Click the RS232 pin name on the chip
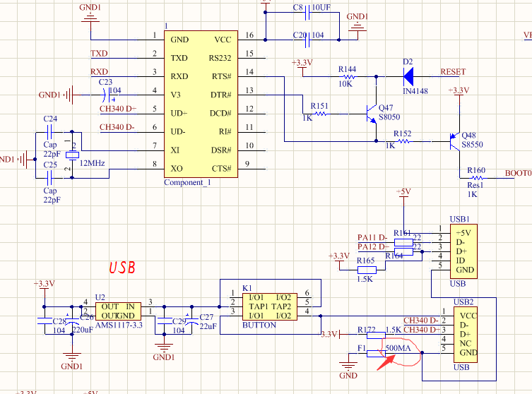 point(220,58)
